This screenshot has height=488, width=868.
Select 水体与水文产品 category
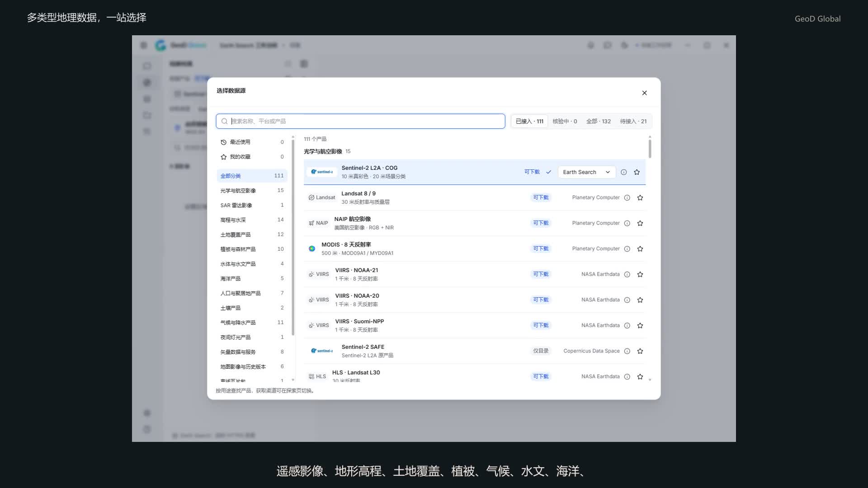click(252, 264)
